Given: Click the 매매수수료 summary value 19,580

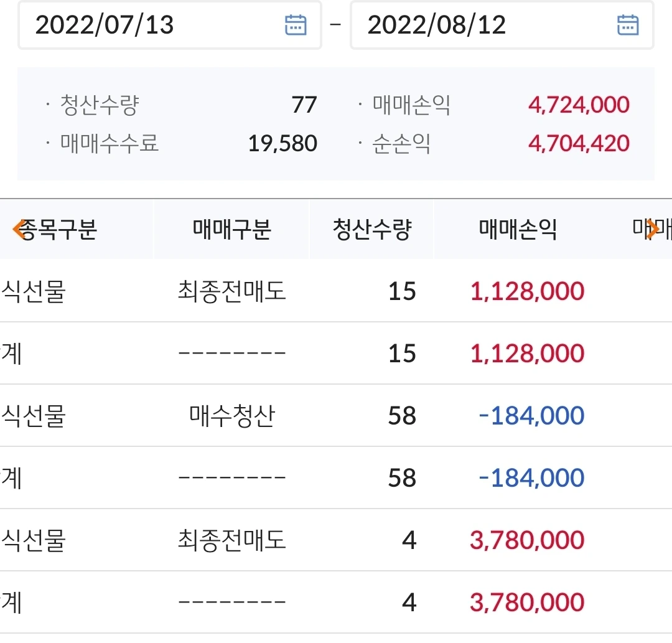Looking at the screenshot, I should pyautogui.click(x=283, y=143).
